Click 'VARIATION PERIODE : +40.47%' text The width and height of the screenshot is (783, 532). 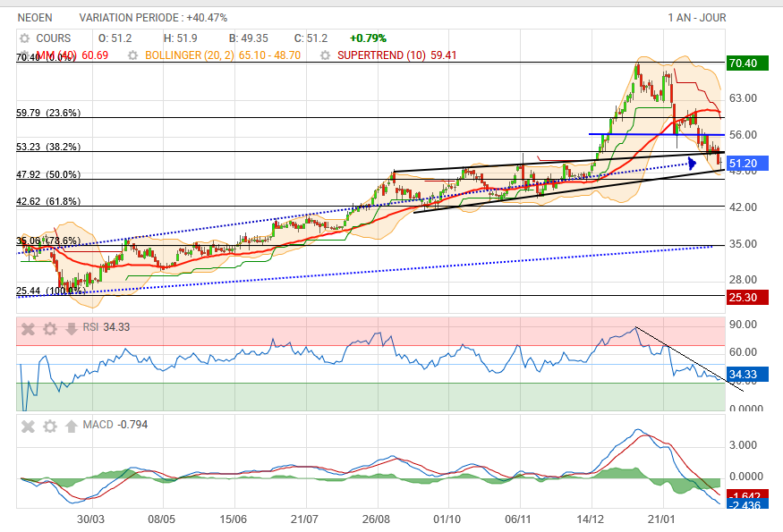pyautogui.click(x=153, y=18)
